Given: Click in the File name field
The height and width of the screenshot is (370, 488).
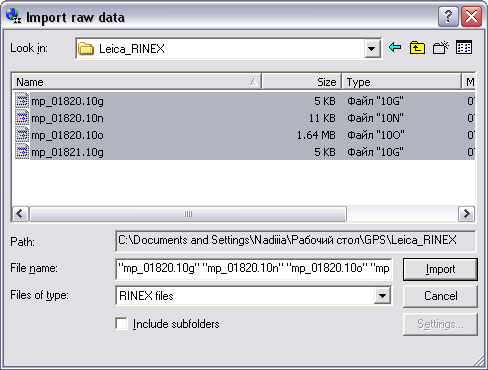Looking at the screenshot, I should [254, 269].
